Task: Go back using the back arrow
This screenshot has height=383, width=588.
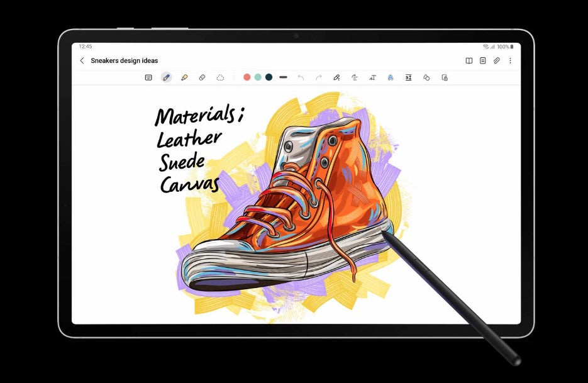Action: click(82, 61)
